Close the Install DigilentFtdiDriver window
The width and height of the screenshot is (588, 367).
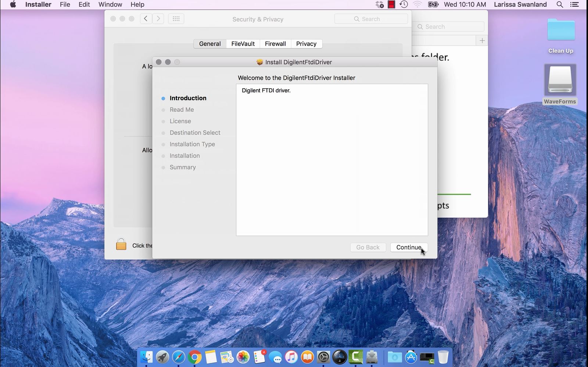[x=159, y=62]
